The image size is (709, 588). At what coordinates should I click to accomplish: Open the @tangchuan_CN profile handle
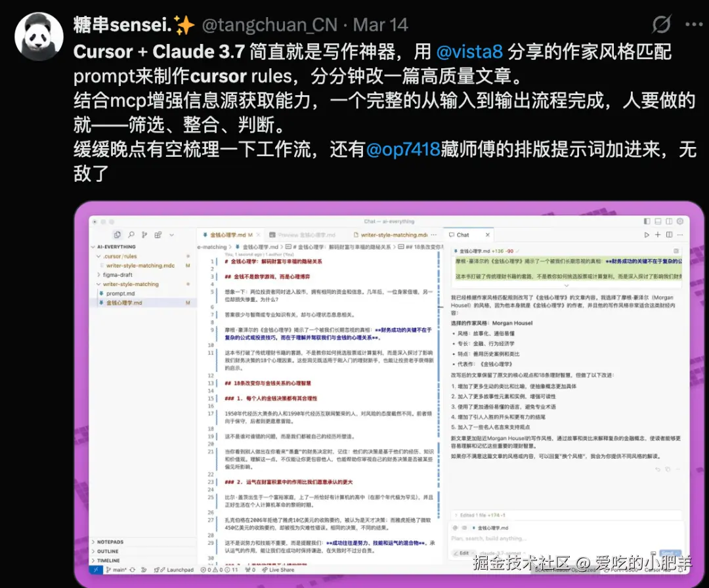270,25
